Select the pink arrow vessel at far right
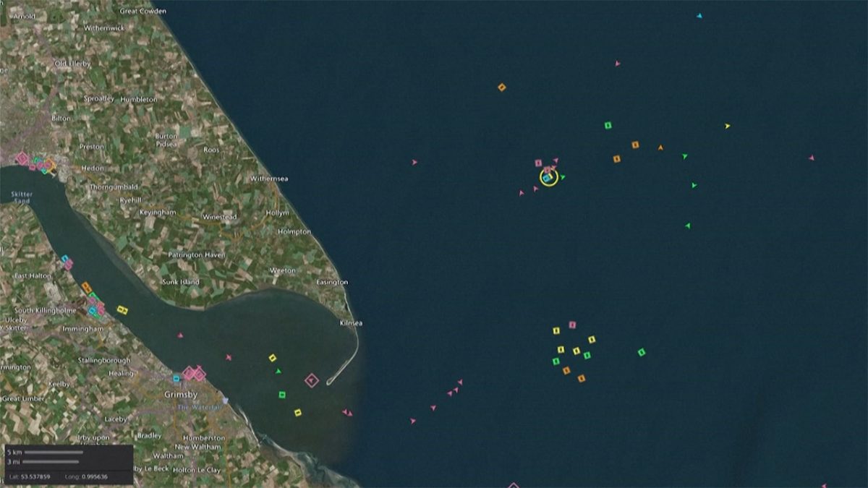 812,158
